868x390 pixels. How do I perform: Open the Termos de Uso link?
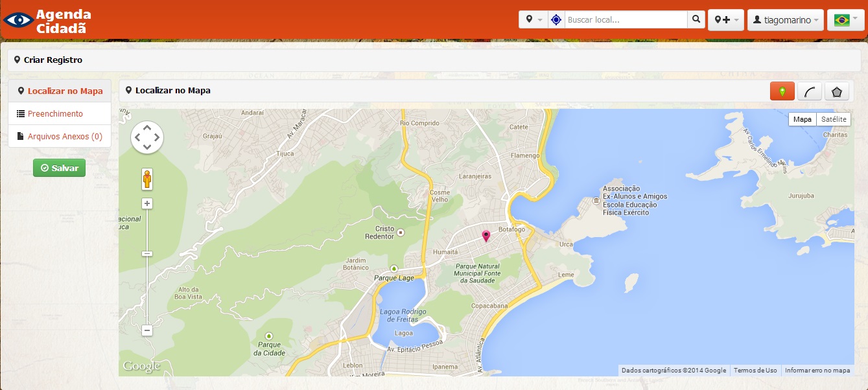(x=755, y=371)
